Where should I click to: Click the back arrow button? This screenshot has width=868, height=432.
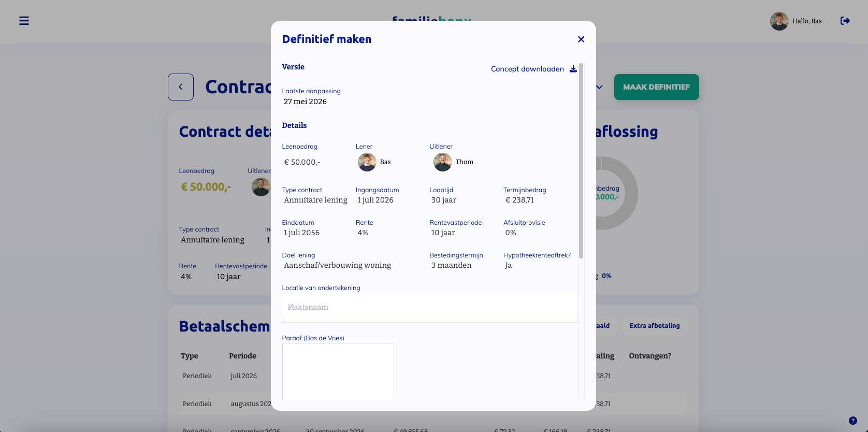[181, 87]
